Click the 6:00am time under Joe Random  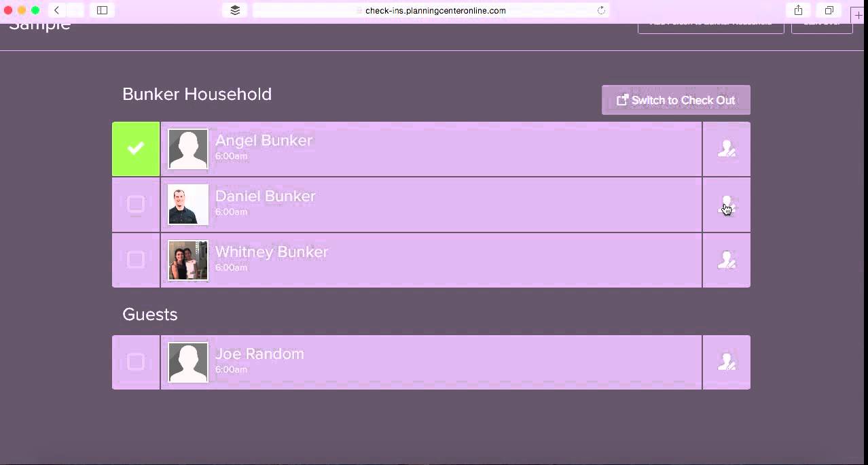point(232,370)
